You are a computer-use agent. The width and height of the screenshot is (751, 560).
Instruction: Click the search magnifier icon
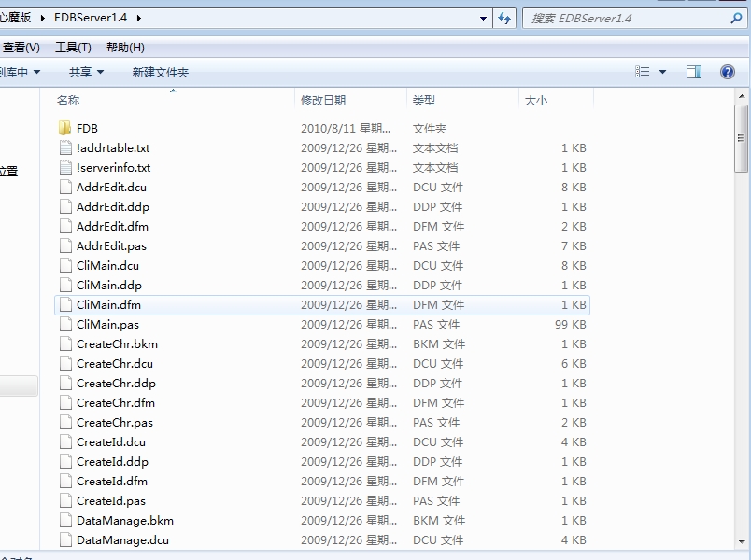[736, 18]
